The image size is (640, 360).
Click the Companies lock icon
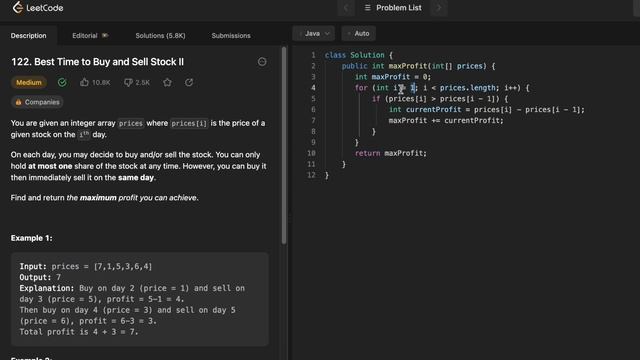tap(18, 102)
